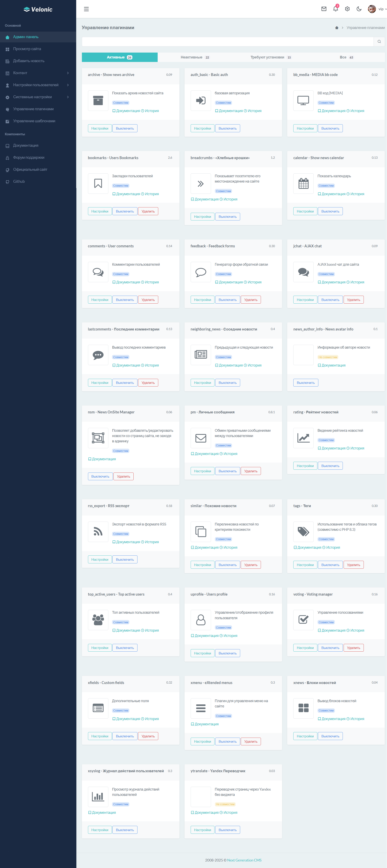Click the home icon in breadcrumbs
Screen dimensions: 387x868
(x=336, y=28)
